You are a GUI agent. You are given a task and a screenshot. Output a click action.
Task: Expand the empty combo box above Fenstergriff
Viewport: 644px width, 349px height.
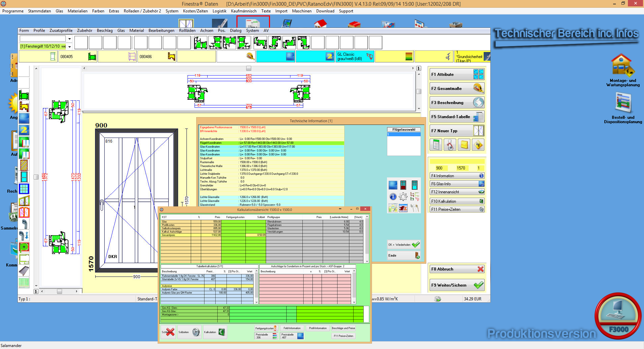click(70, 39)
